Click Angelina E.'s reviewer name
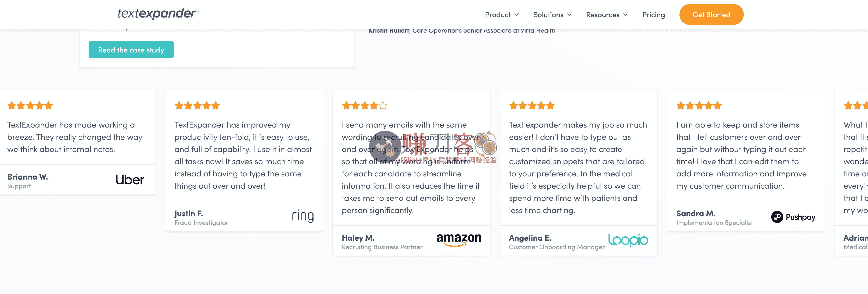The width and height of the screenshot is (868, 294). point(530,238)
